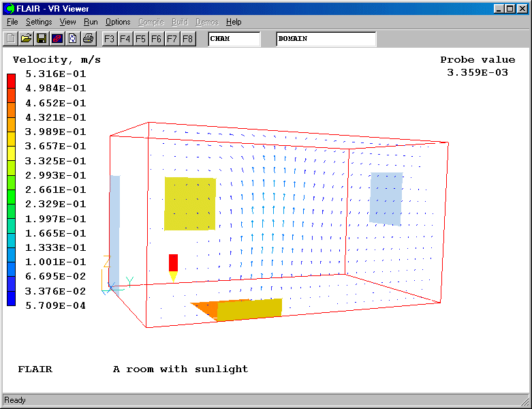Viewport: 532px width, 409px height.
Task: Expand the Options menu
Action: (118, 22)
